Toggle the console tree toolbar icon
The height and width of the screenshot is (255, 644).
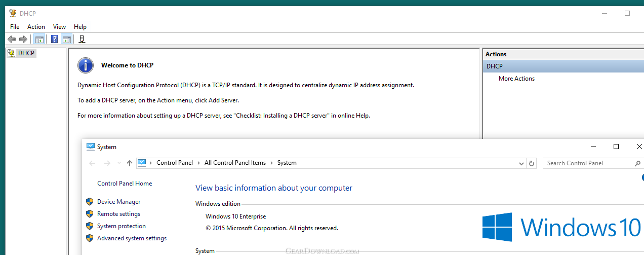coord(39,39)
